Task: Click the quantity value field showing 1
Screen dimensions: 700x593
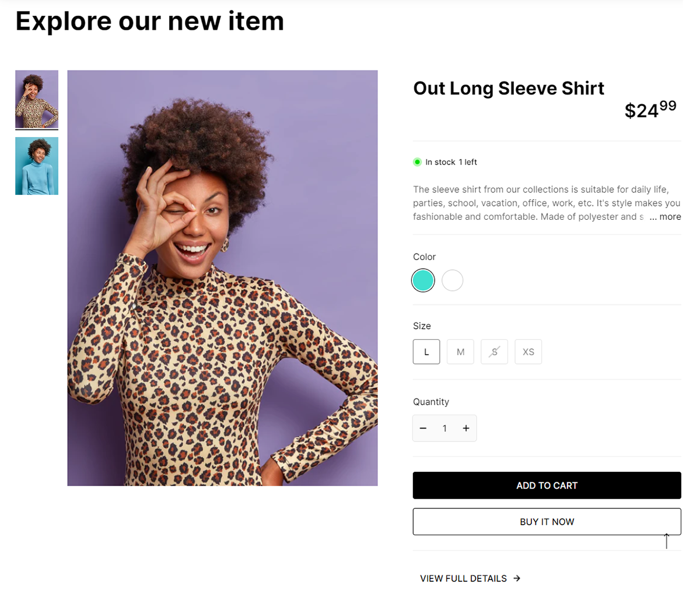Action: coord(444,427)
